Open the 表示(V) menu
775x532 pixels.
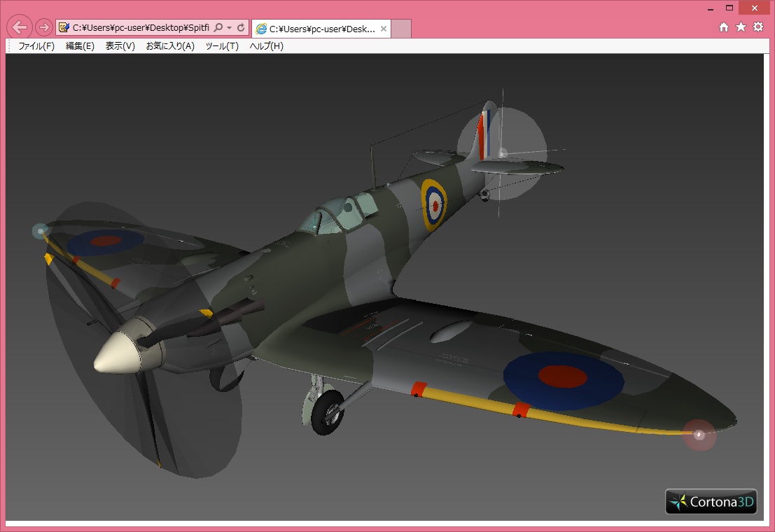click(x=120, y=46)
